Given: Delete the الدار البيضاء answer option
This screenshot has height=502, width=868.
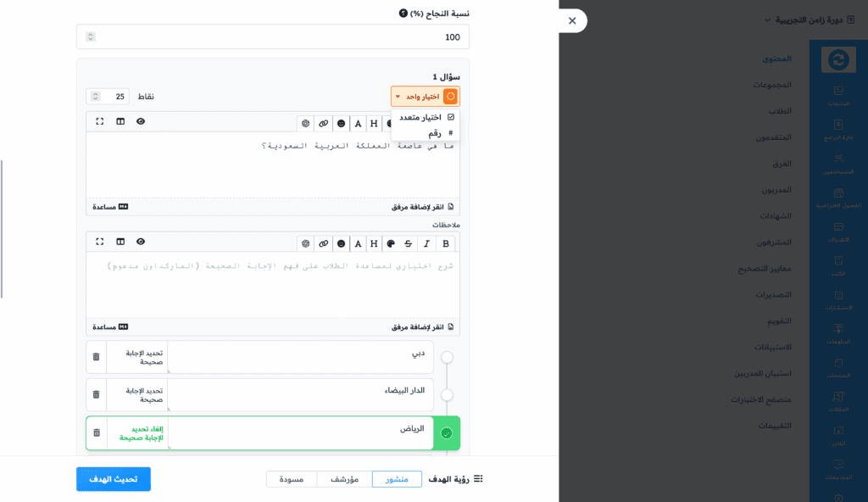Looking at the screenshot, I should tap(97, 394).
